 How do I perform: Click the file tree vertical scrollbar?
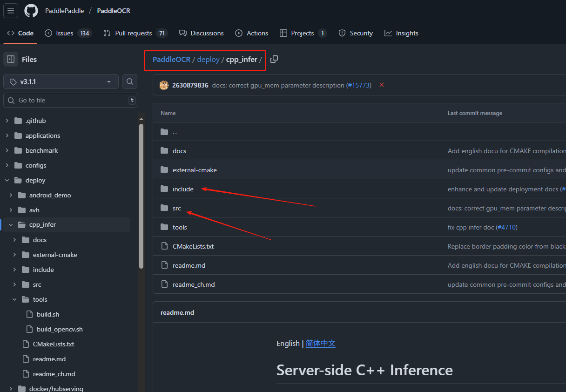(141, 196)
